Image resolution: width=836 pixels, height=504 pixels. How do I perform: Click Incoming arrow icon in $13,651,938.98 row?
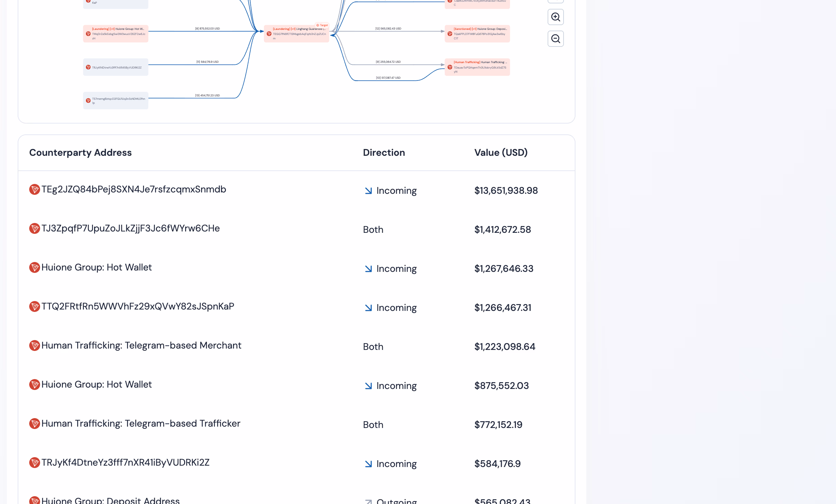click(368, 191)
